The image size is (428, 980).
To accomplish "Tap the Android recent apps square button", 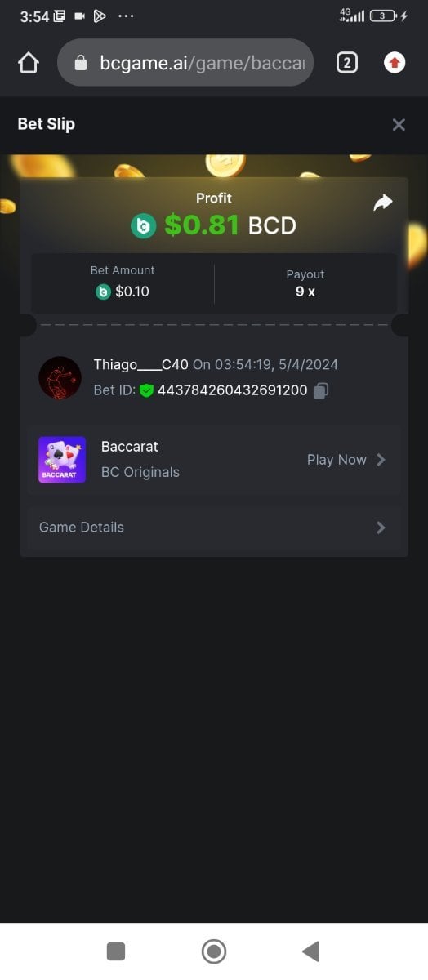I will (x=116, y=951).
